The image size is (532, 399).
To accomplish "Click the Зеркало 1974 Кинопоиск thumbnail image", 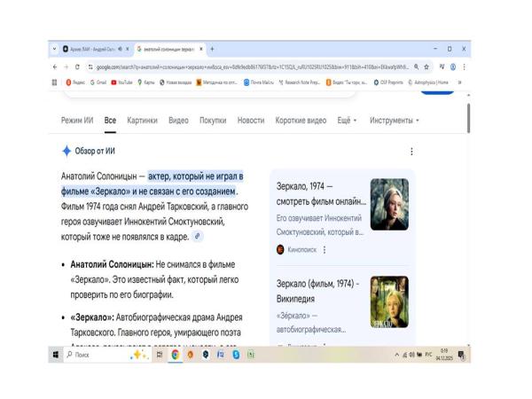I will coord(389,205).
